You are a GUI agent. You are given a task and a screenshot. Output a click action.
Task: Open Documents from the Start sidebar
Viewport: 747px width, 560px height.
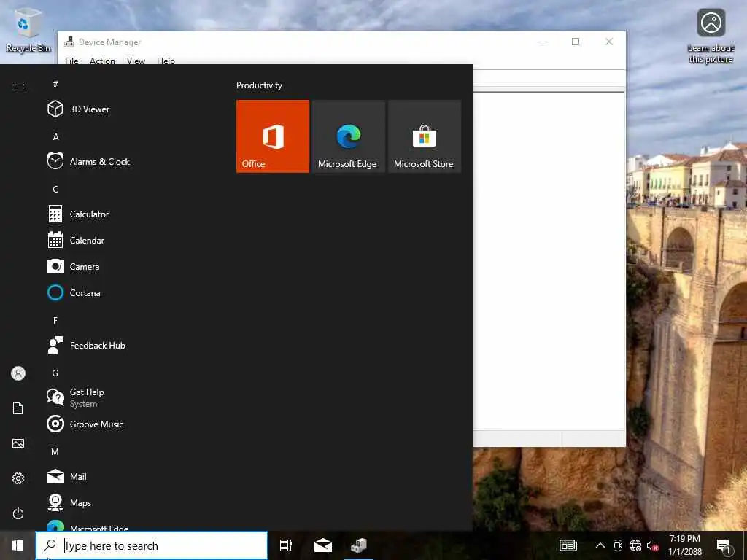tap(18, 408)
